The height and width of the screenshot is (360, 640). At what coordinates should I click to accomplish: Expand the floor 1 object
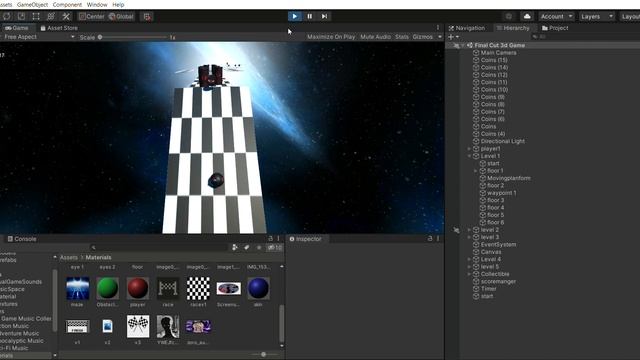[476, 171]
